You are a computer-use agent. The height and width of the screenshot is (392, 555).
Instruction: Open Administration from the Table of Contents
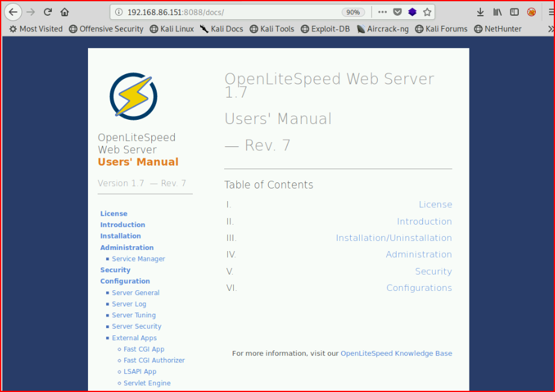click(419, 255)
